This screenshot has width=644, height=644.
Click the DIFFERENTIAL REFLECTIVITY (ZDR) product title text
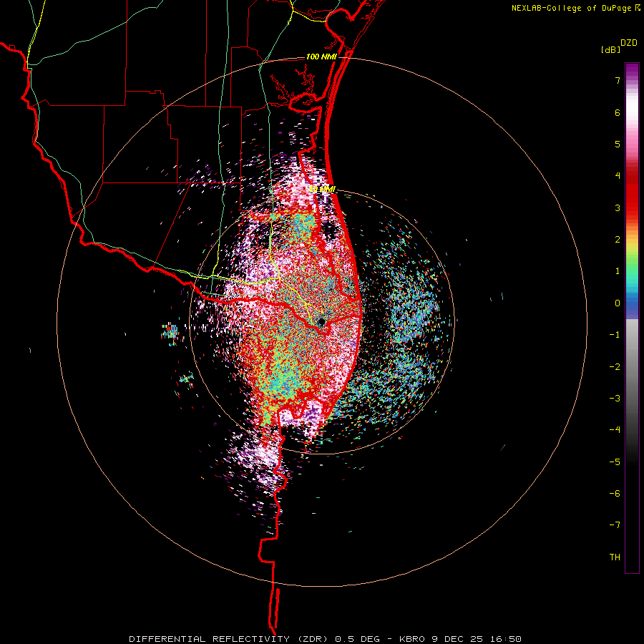click(230, 639)
